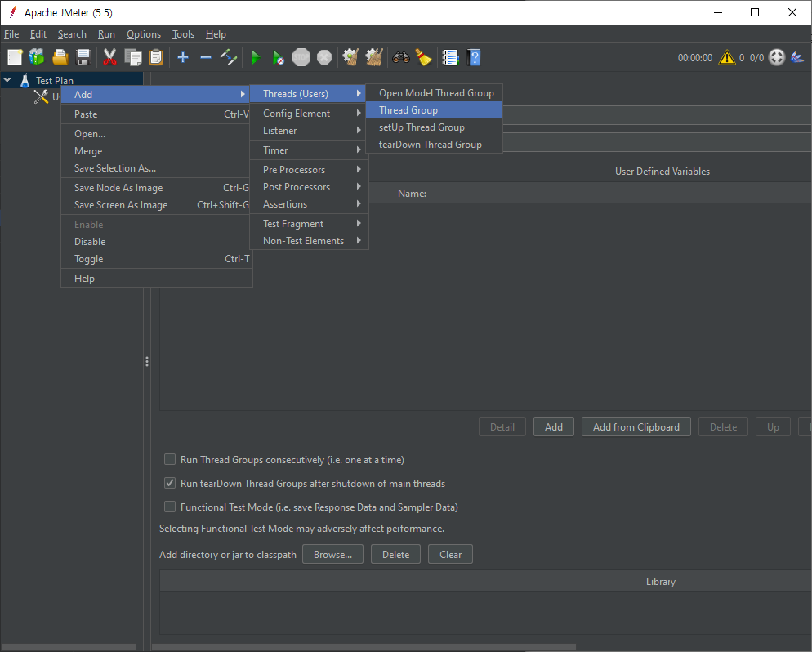812x652 pixels.
Task: Click the Delete classpath button
Action: (395, 554)
